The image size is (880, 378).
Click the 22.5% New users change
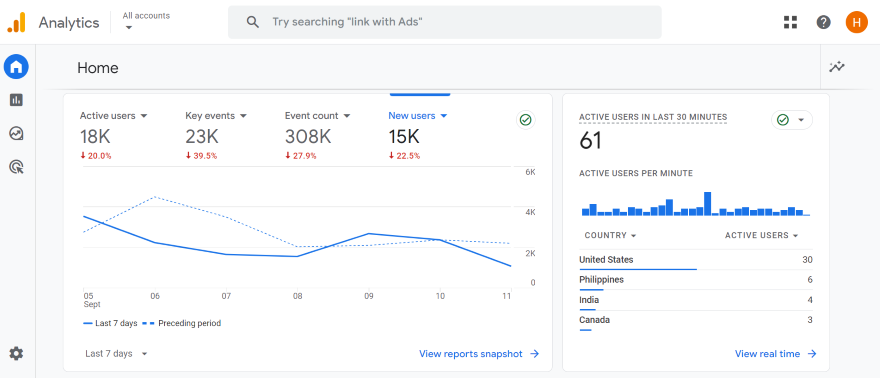404,156
